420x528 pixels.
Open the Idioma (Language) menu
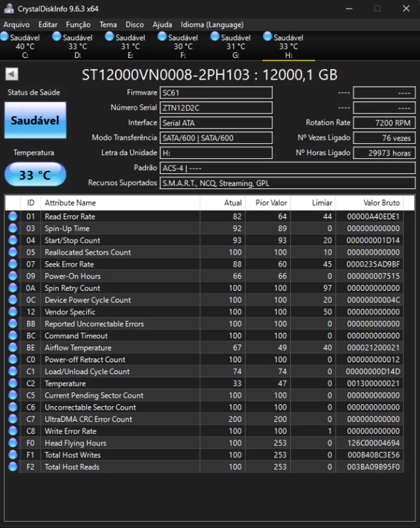(x=212, y=25)
